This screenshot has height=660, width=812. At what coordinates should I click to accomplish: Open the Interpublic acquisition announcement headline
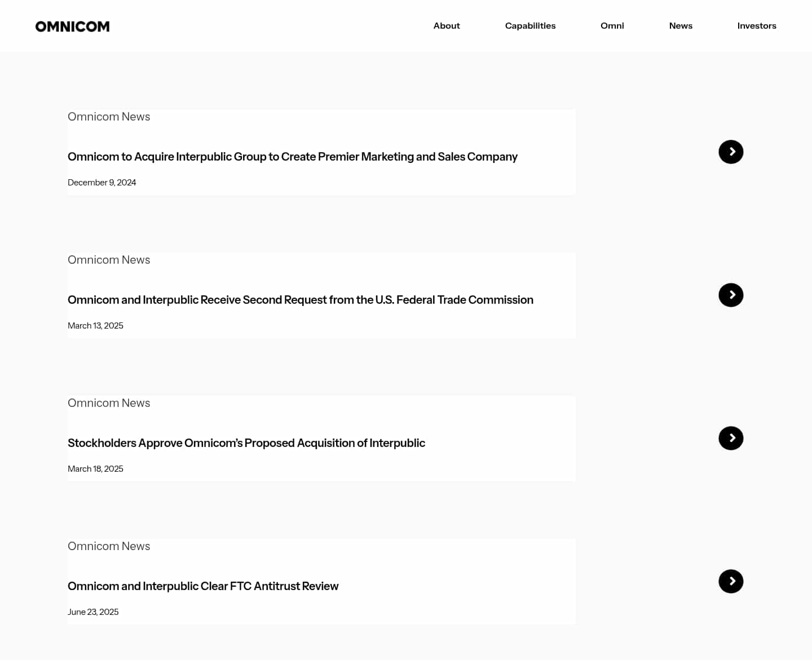coord(292,157)
